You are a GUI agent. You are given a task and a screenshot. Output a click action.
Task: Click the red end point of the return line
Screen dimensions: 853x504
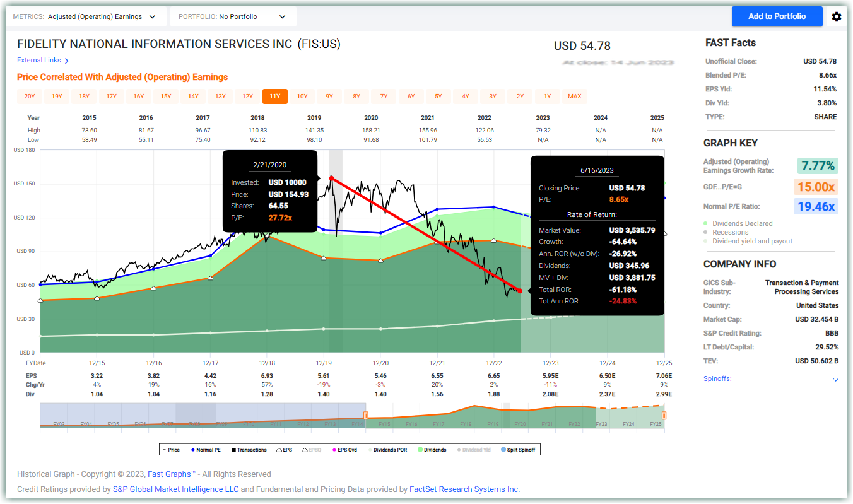(520, 290)
